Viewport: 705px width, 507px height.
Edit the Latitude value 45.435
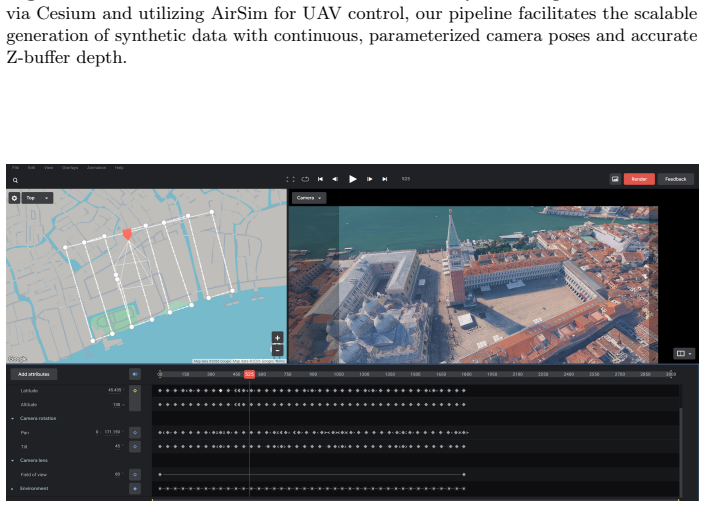[x=115, y=390]
